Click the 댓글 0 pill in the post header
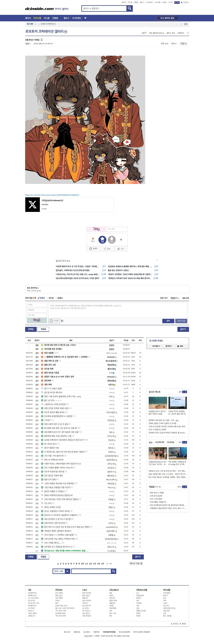The width and height of the screenshot is (214, 644). (184, 44)
